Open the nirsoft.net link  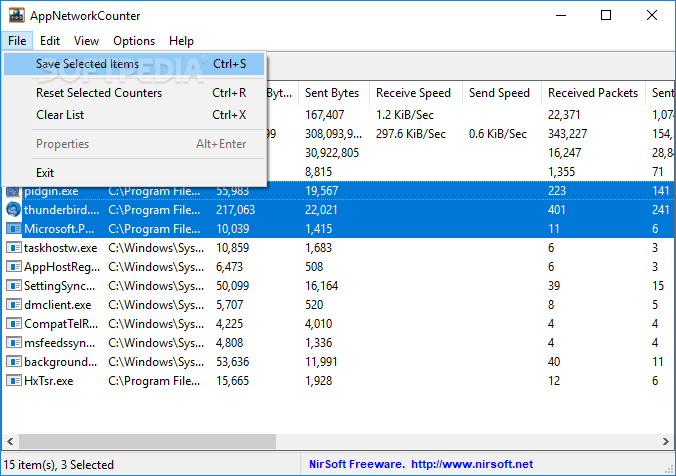(472, 464)
